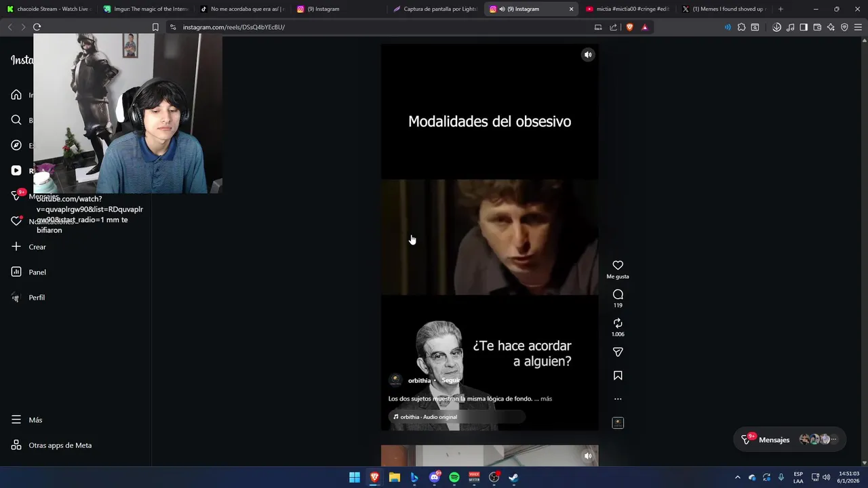The height and width of the screenshot is (488, 868).
Task: Open orbithia's profile from username
Action: click(x=419, y=380)
